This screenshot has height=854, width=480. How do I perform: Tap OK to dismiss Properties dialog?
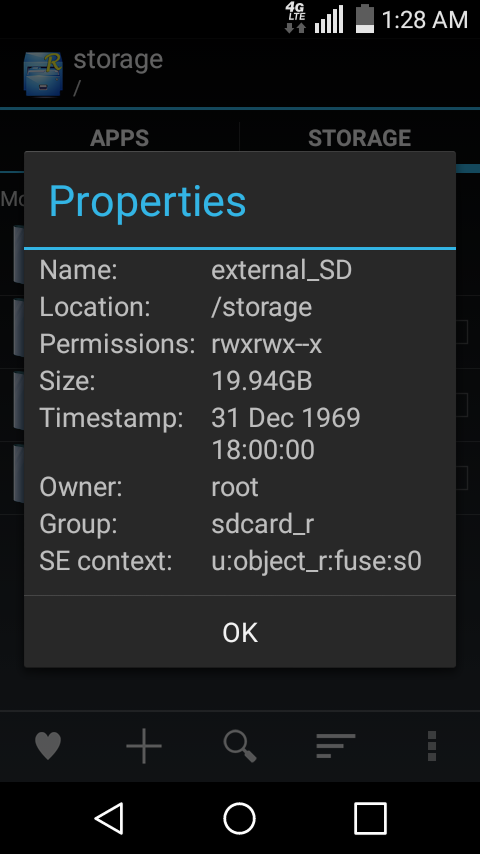coord(240,632)
